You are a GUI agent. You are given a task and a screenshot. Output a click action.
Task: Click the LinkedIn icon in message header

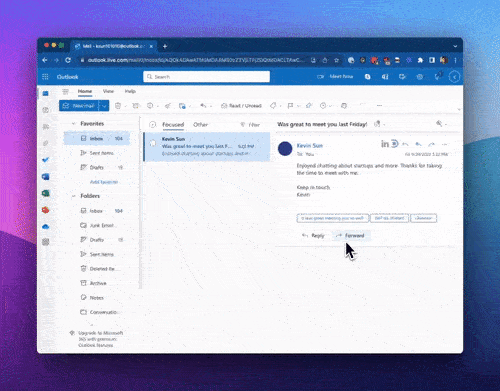(x=385, y=144)
